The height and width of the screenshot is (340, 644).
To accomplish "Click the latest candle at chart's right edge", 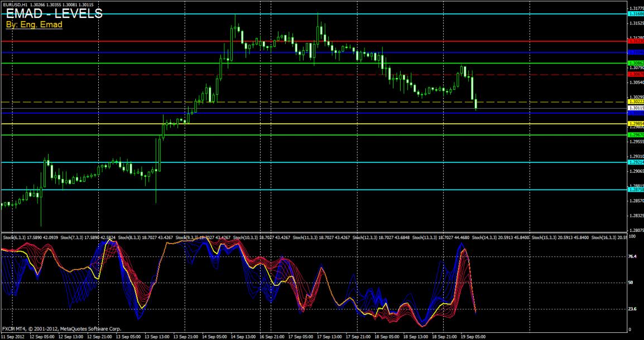I will pos(476,104).
